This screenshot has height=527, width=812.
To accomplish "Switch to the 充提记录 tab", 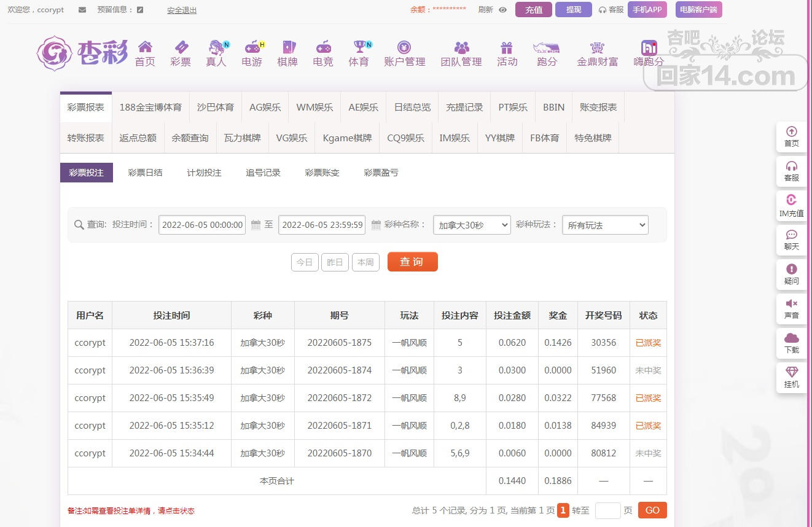I will pyautogui.click(x=464, y=107).
